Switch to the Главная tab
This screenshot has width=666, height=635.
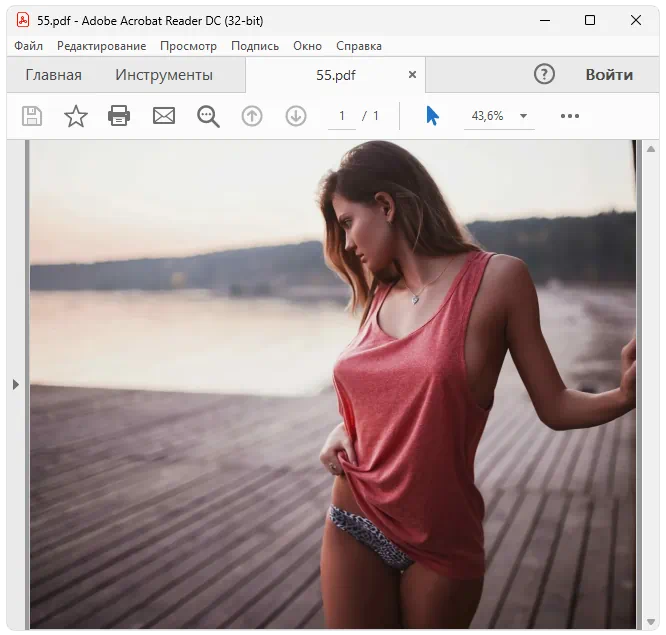tap(54, 75)
